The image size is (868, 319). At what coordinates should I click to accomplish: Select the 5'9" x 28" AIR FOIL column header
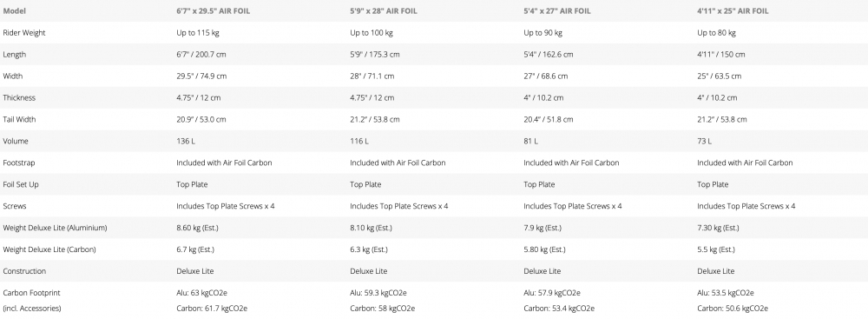[x=384, y=11]
